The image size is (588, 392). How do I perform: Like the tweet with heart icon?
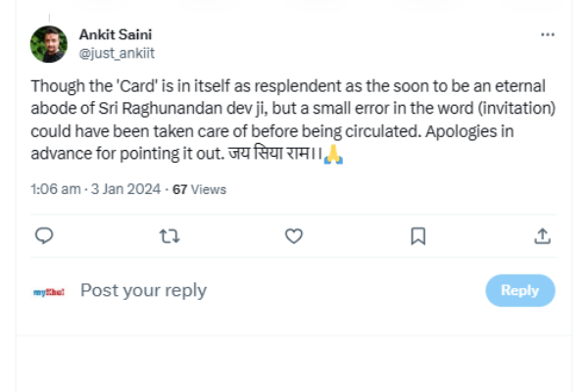tap(293, 236)
